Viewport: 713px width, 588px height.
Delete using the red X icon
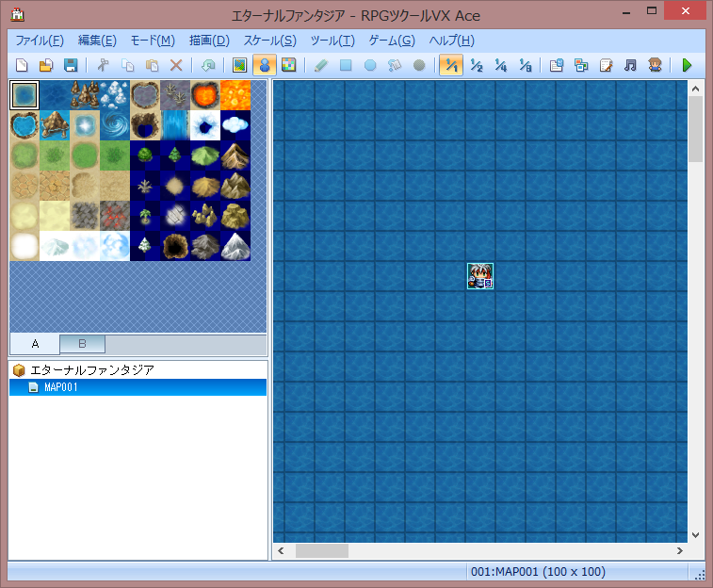click(176, 65)
